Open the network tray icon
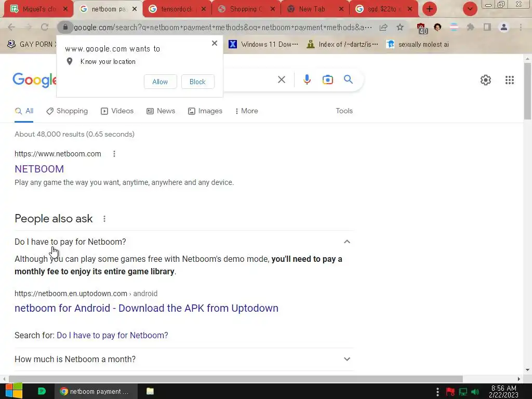This screenshot has height=399, width=532. (463, 392)
